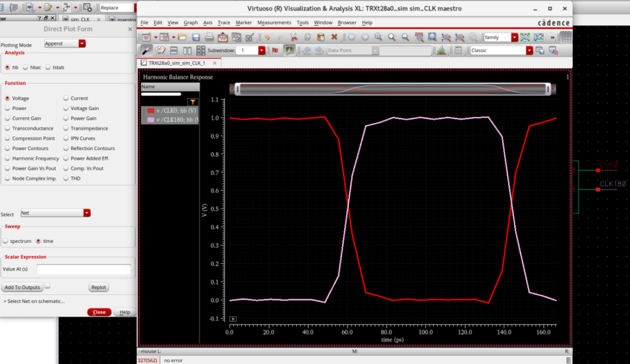Click the Undo arrow icon
The height and width of the screenshot is (364, 630).
tap(267, 38)
